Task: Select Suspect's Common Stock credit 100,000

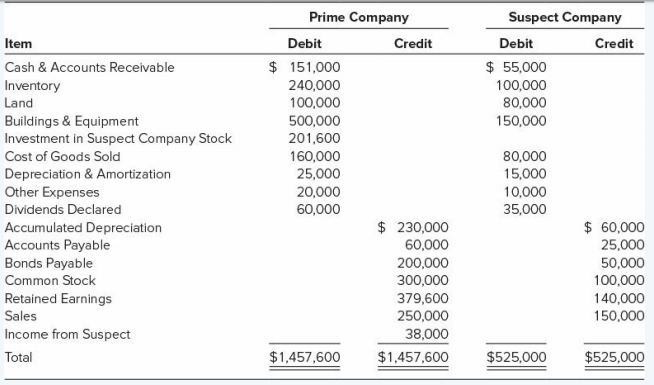Action: (x=619, y=280)
